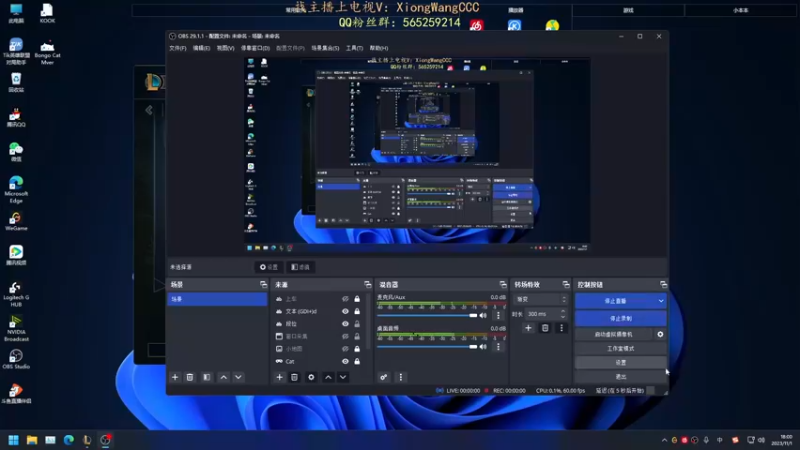Open Mic/Aux channel three-dot options
This screenshot has width=800, height=450.
[498, 315]
